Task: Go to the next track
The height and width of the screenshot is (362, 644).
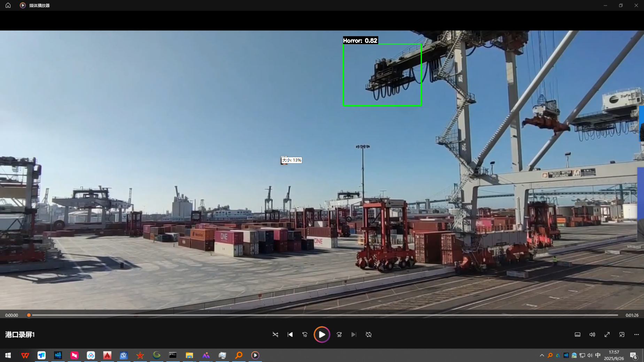Action: 354,335
